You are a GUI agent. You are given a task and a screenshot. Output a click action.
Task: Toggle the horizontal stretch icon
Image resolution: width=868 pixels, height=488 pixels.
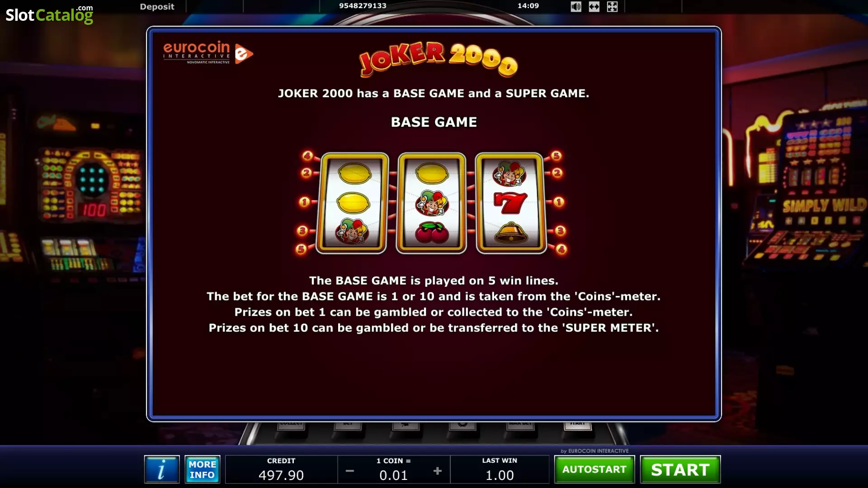pyautogui.click(x=594, y=6)
